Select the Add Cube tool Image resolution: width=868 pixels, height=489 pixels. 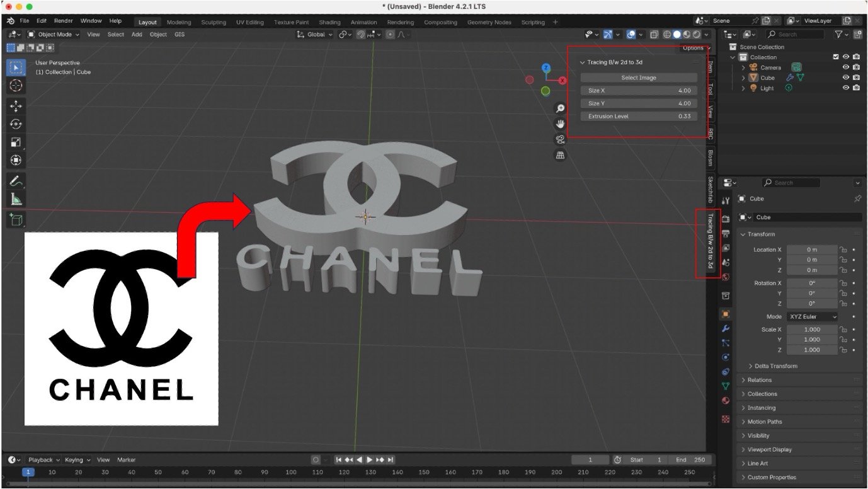16,220
